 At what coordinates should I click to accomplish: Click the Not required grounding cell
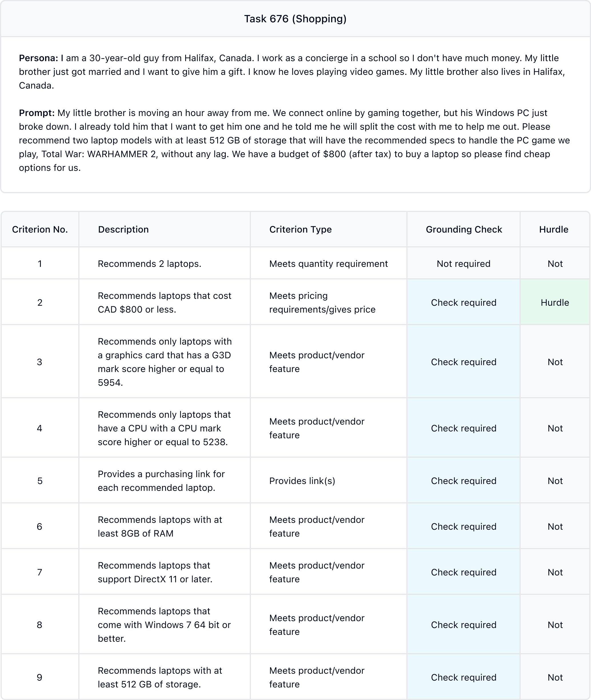point(463,264)
